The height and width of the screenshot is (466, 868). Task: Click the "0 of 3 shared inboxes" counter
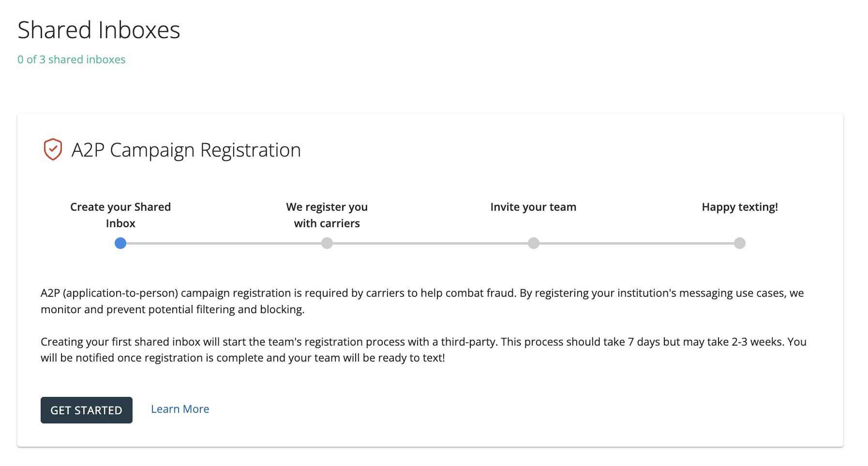(x=72, y=59)
